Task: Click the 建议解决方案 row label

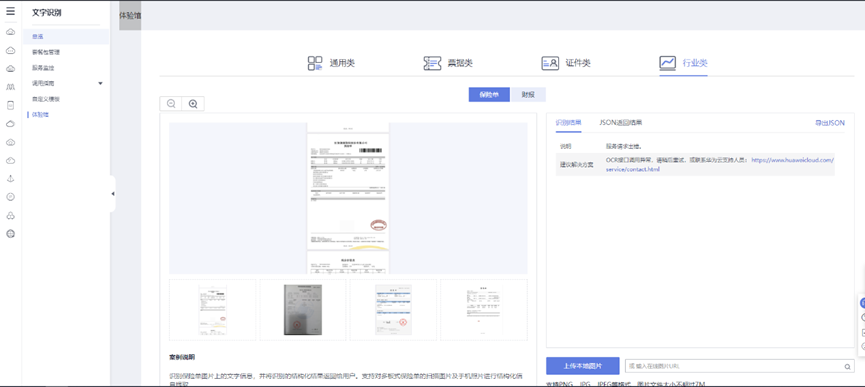Action: tap(576, 165)
